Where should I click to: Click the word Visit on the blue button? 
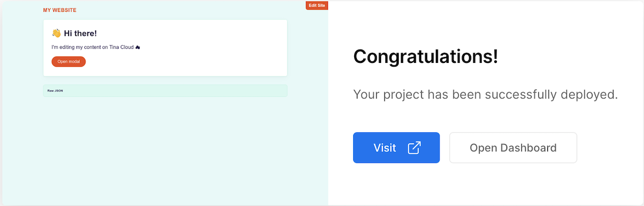[385, 147]
